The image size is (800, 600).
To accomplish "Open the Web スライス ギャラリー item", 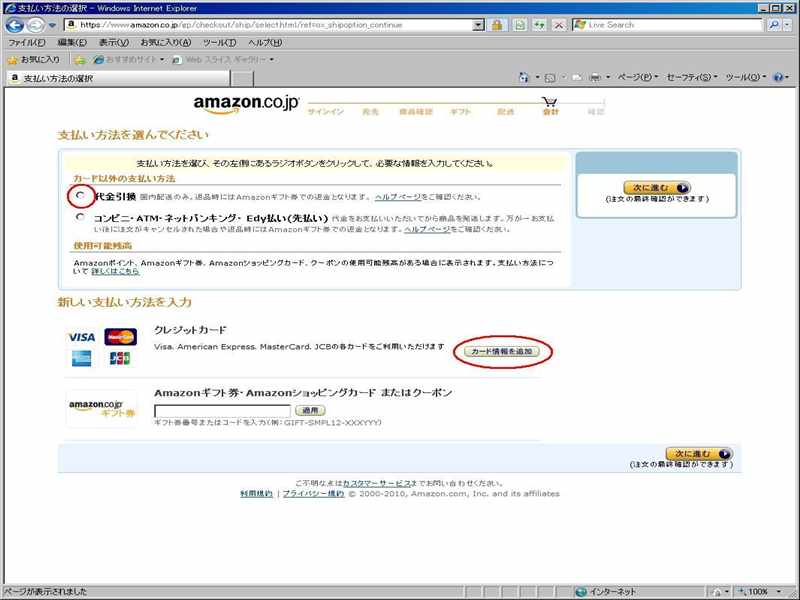I will [222, 60].
